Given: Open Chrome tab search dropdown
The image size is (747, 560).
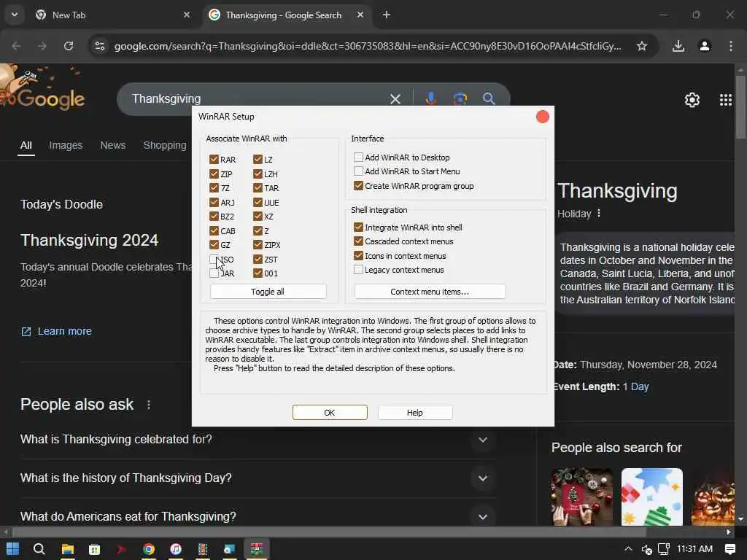Looking at the screenshot, I should (15, 15).
